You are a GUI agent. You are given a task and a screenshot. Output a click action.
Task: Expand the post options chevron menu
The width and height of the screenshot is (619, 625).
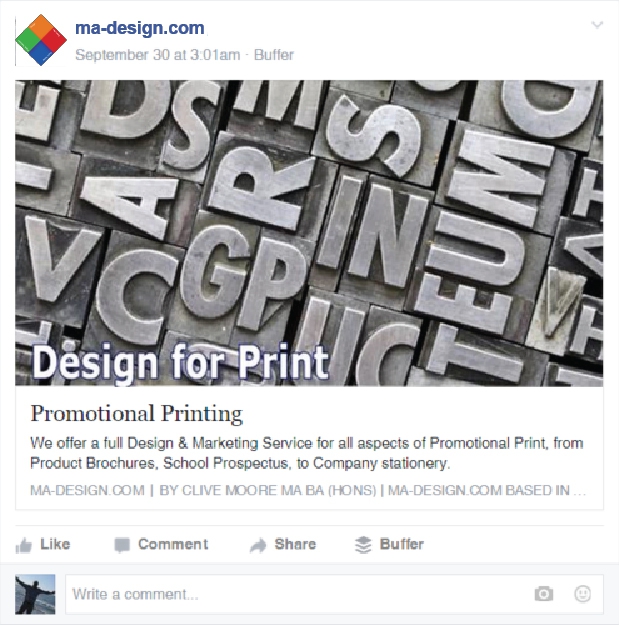pos(597,26)
